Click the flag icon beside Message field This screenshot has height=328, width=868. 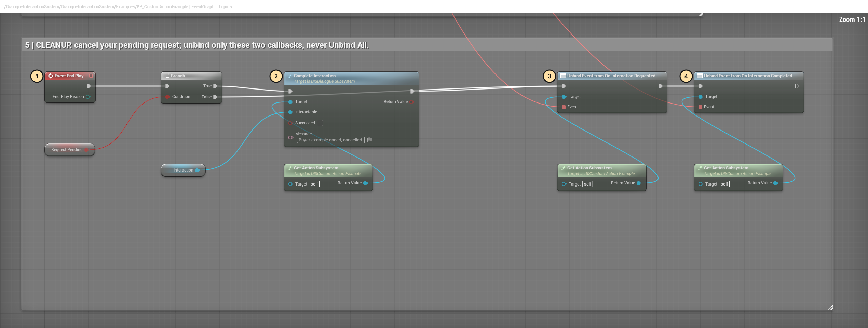(369, 140)
